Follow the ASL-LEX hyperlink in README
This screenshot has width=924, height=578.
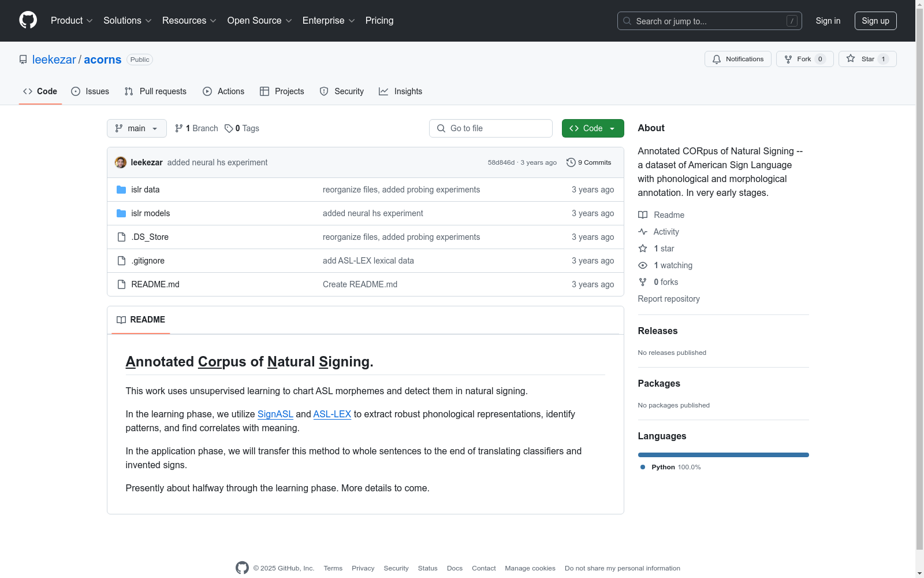332,414
